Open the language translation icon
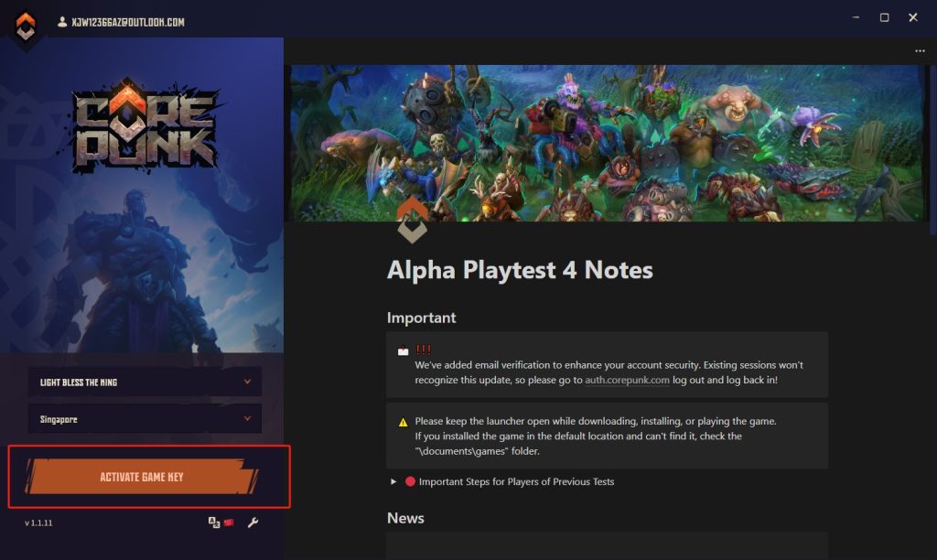Image resolution: width=937 pixels, height=560 pixels. [x=213, y=522]
